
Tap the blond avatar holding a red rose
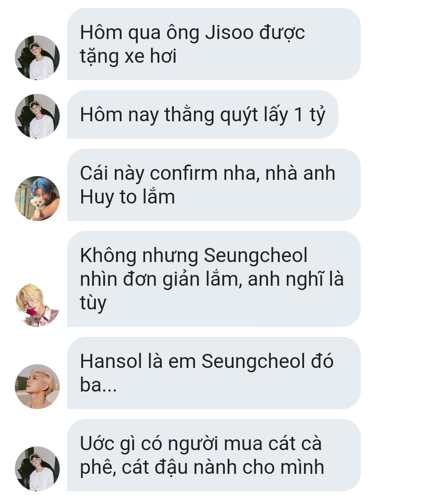pyautogui.click(x=37, y=304)
